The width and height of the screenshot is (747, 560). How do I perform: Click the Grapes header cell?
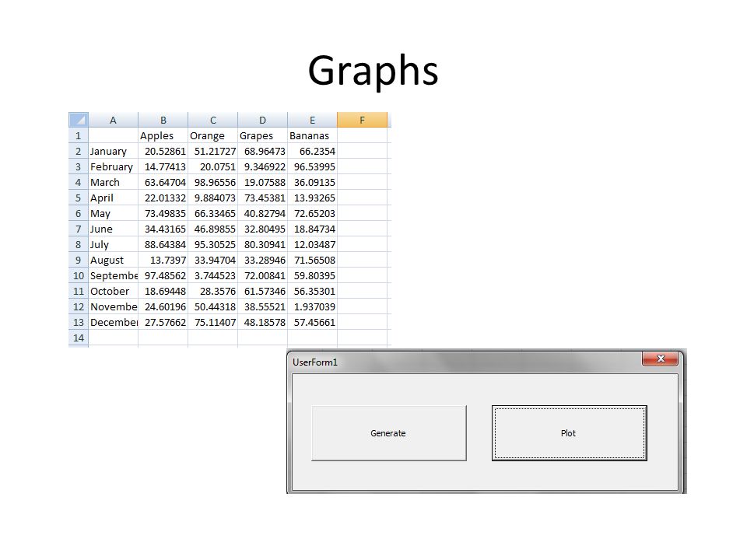pyautogui.click(x=262, y=135)
